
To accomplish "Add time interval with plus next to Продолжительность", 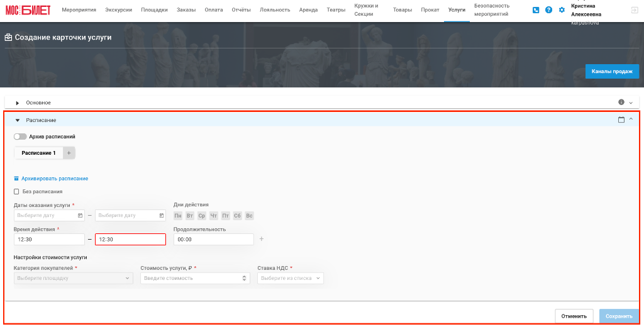I will click(x=262, y=239).
